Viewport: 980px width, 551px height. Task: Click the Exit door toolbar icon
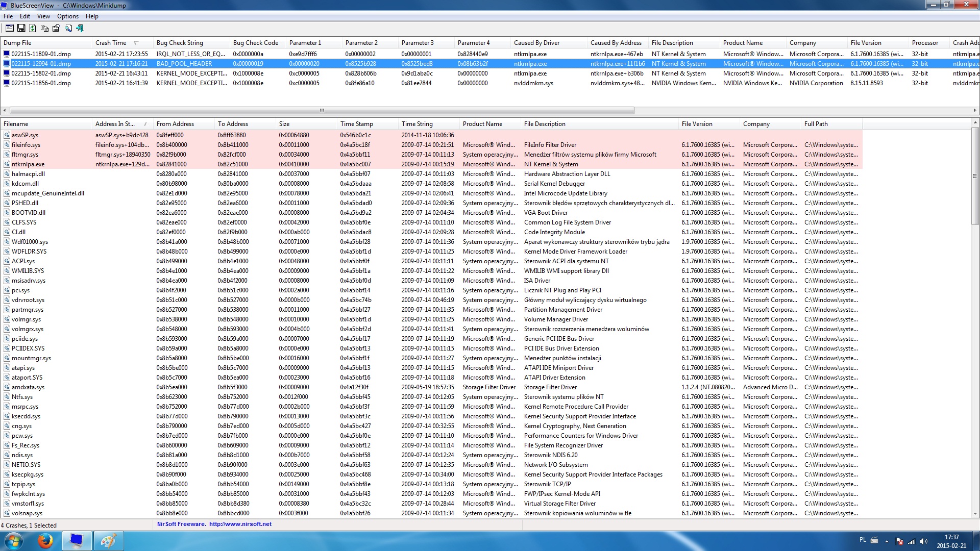[80, 29]
